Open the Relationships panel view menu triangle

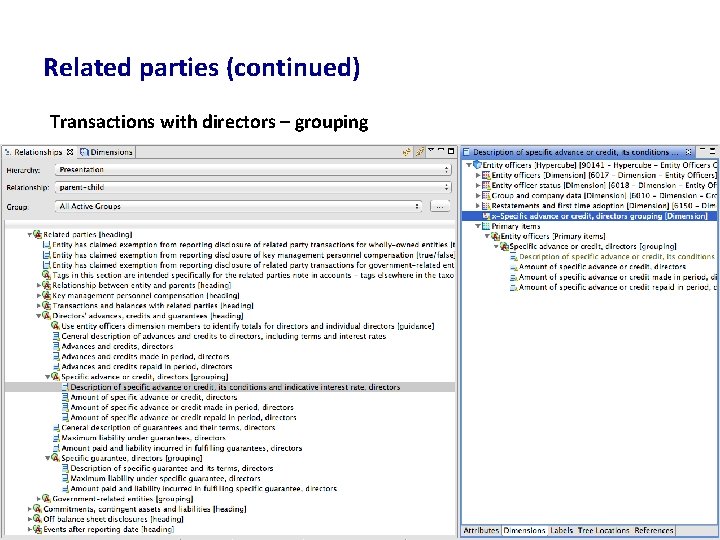431,150
